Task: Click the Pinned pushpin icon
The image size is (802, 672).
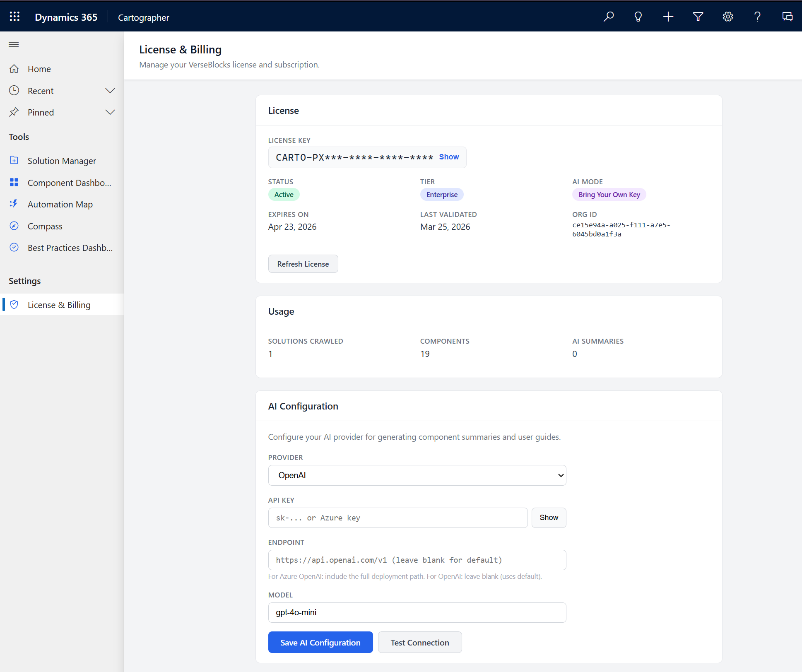Action: tap(14, 112)
